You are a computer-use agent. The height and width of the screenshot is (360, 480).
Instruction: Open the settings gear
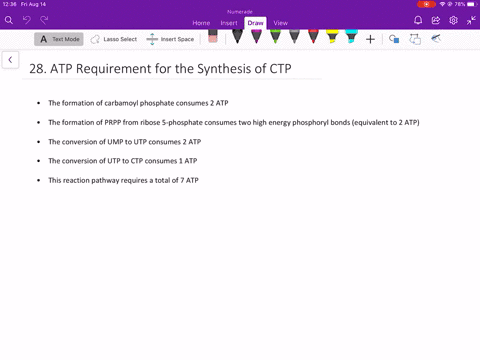click(x=453, y=20)
